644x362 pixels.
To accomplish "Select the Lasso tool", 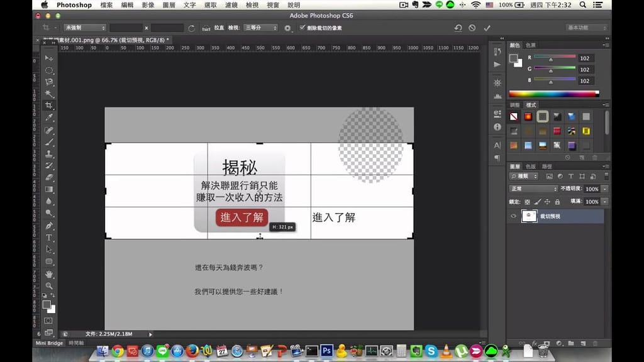I will click(49, 82).
